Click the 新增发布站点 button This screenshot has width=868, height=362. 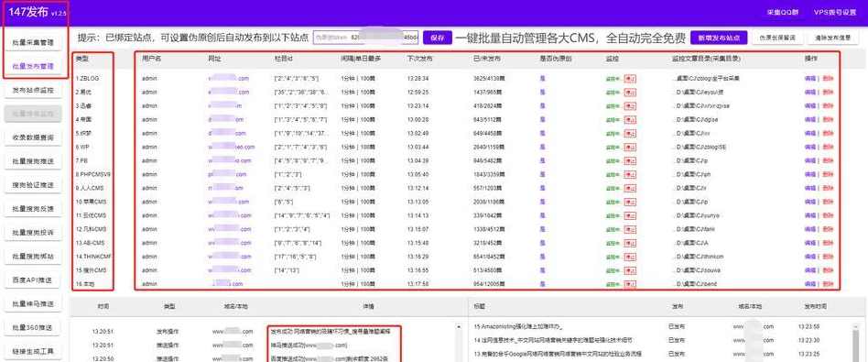(719, 38)
